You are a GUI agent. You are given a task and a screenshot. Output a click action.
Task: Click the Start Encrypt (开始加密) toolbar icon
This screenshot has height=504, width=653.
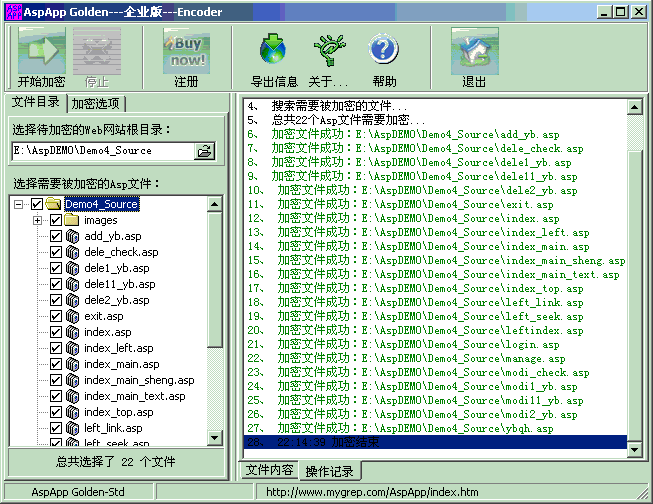[x=41, y=50]
